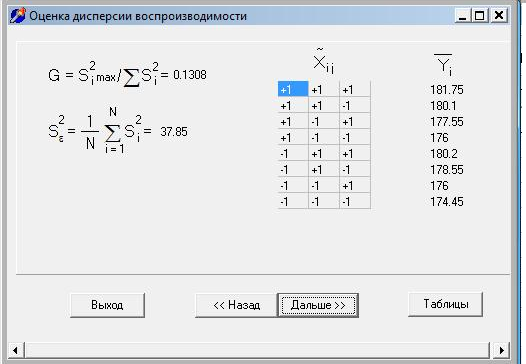Click first column -1 cell in 180.2 row
This screenshot has width=526, height=364.
click(x=293, y=154)
